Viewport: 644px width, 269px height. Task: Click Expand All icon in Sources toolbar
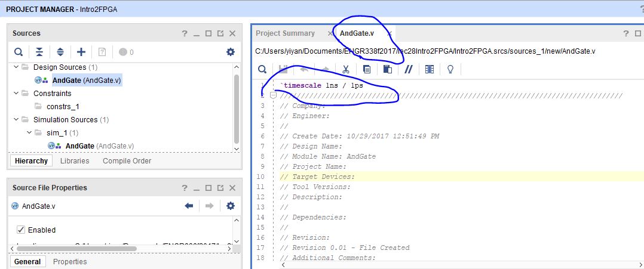[60, 52]
